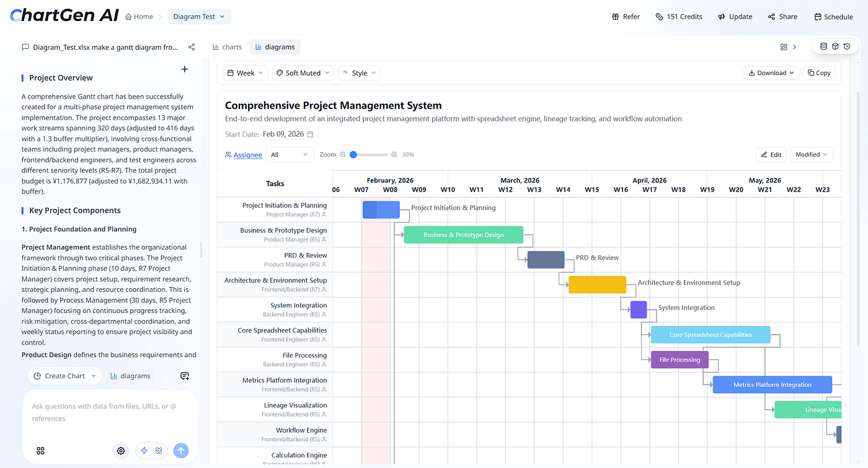Click the send arrow button
The width and height of the screenshot is (868, 468).
click(181, 451)
